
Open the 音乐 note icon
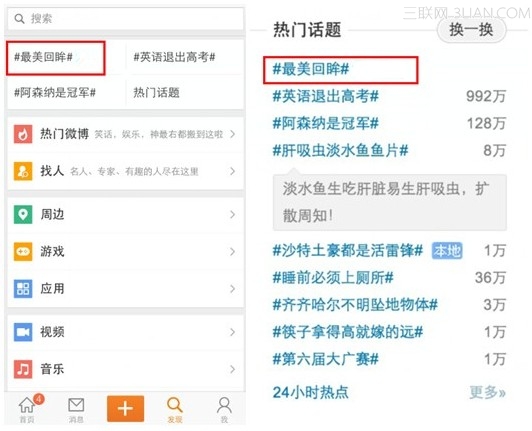23,369
